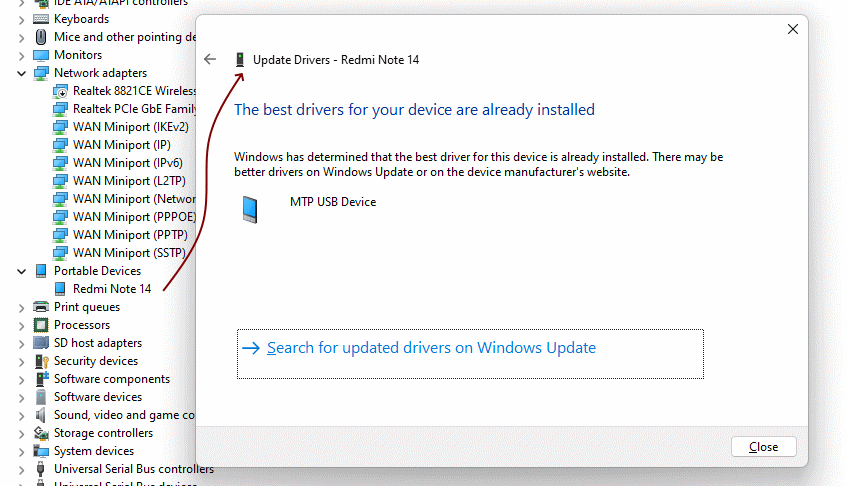Click the Redmi Note 14 device icon in dialog title
Viewport: 847px width, 486px height.
tap(240, 59)
